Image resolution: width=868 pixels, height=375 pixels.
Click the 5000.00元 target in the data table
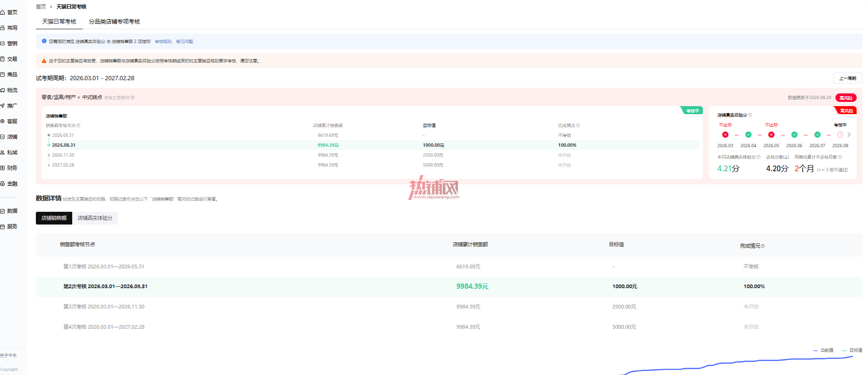(x=624, y=327)
